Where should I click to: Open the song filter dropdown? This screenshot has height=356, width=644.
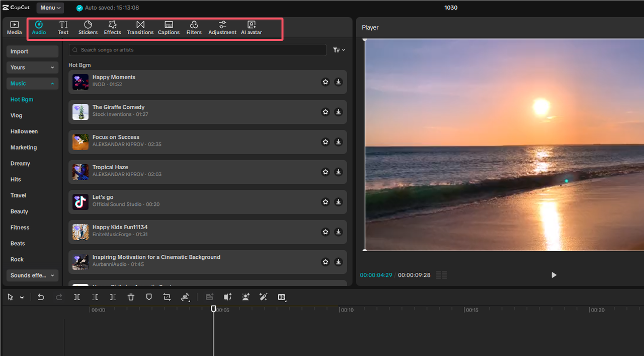pyautogui.click(x=339, y=50)
